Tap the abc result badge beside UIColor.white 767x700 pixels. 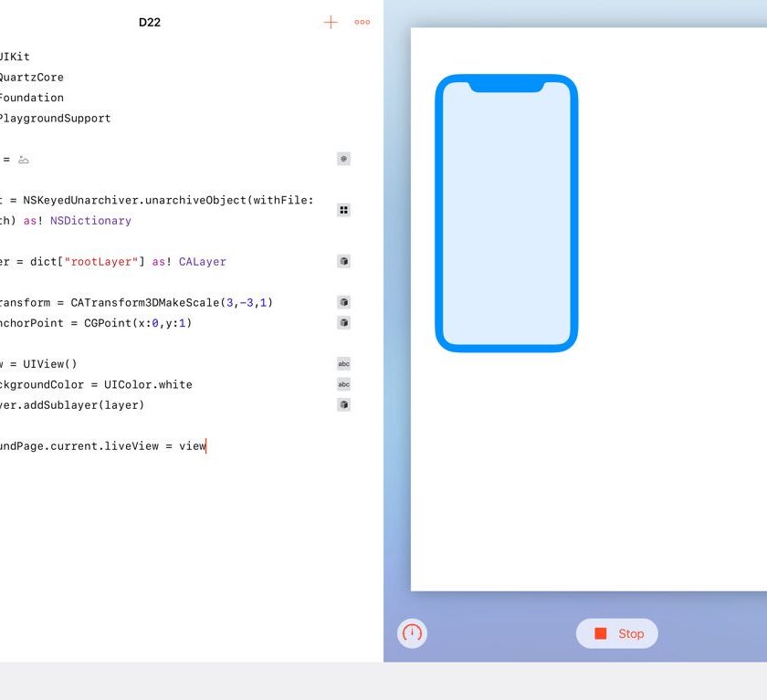(x=343, y=384)
